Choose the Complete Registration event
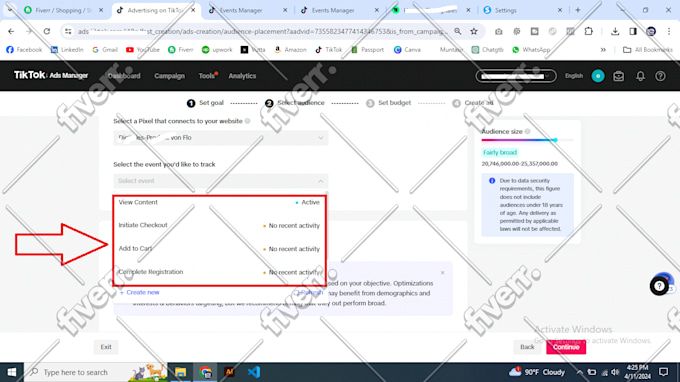This screenshot has width=680, height=382. pyautogui.click(x=219, y=272)
